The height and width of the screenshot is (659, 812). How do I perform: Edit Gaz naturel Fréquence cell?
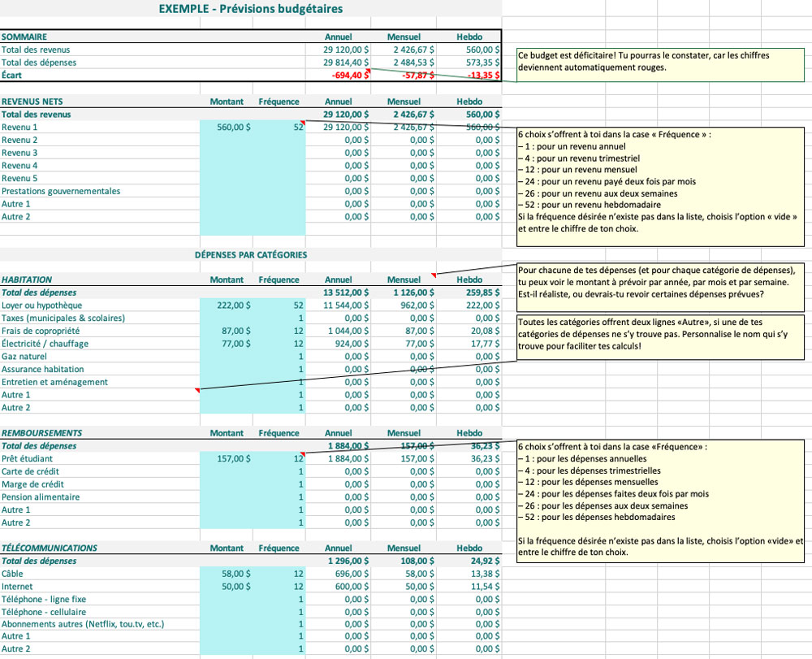279,357
